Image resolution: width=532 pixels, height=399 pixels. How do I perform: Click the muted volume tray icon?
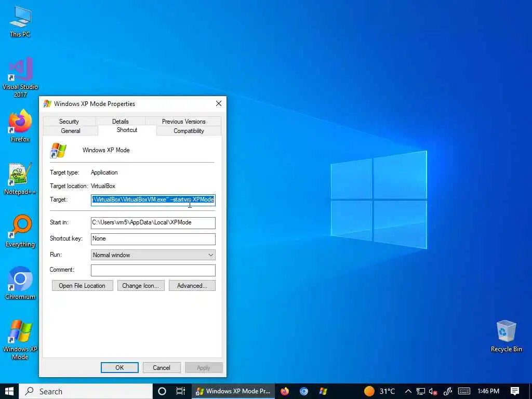click(433, 391)
